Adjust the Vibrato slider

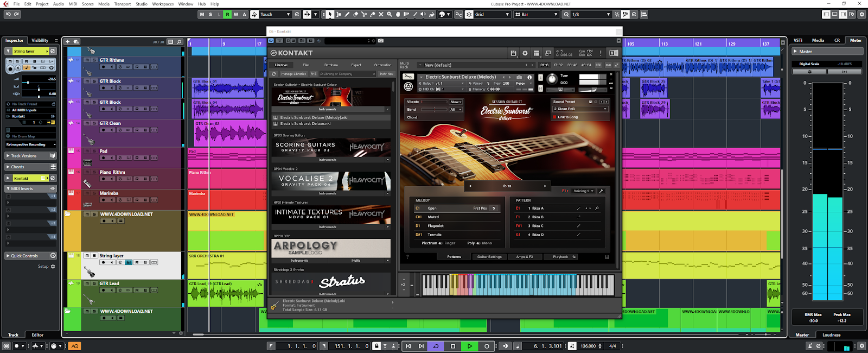[435, 102]
